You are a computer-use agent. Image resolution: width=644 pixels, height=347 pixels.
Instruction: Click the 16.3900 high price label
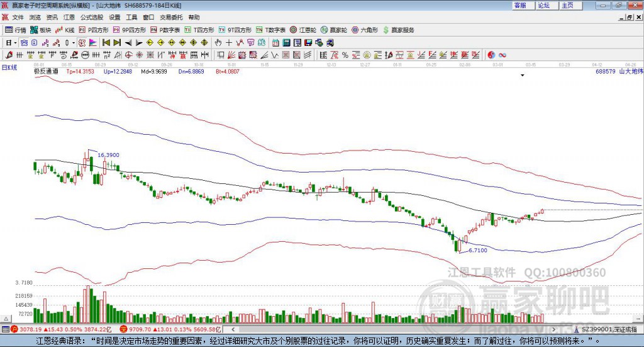[108, 155]
